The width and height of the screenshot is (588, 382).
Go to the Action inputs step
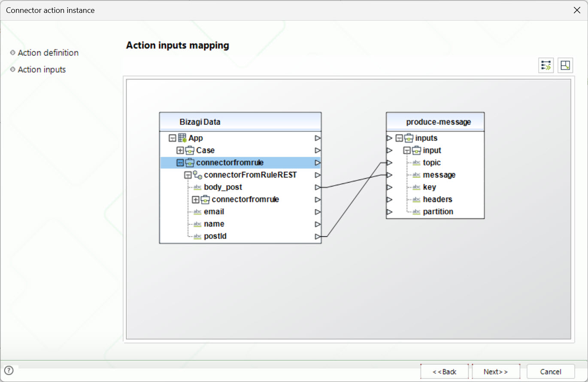click(42, 70)
